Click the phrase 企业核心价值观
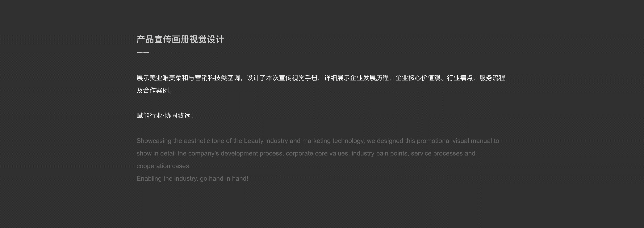The image size is (644, 228). [x=418, y=78]
